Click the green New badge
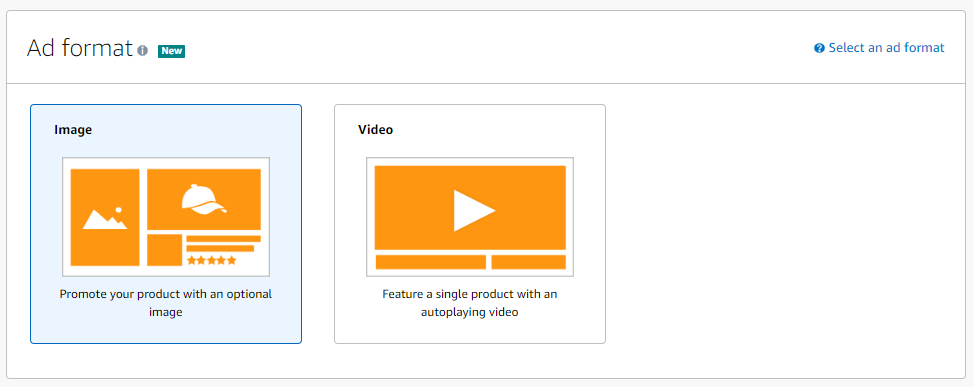This screenshot has width=973, height=387. click(x=171, y=51)
